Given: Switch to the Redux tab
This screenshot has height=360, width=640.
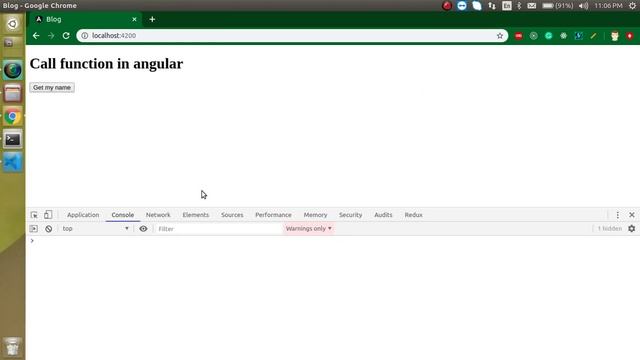Looking at the screenshot, I should pos(413,215).
